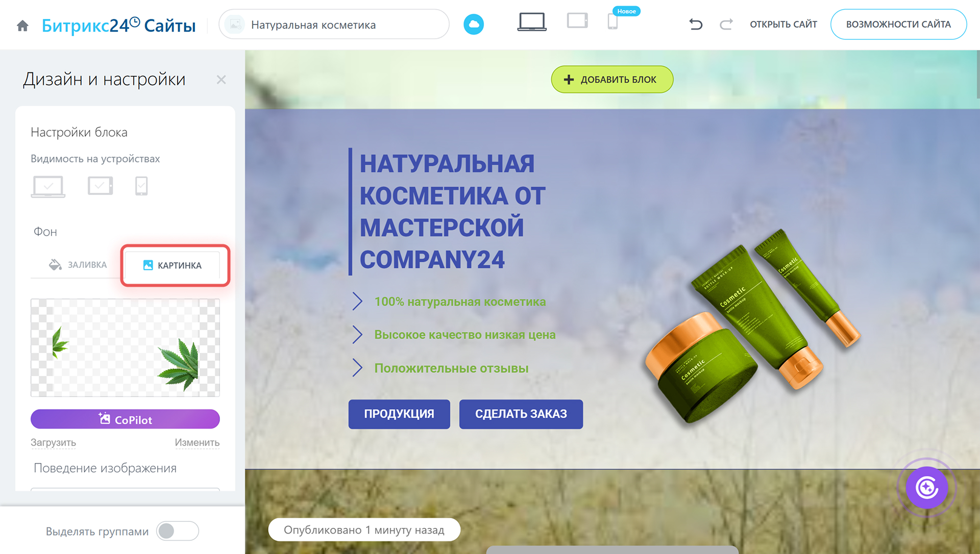Click the blue cloud publish icon
Viewport: 980px width, 554px height.
click(x=473, y=24)
